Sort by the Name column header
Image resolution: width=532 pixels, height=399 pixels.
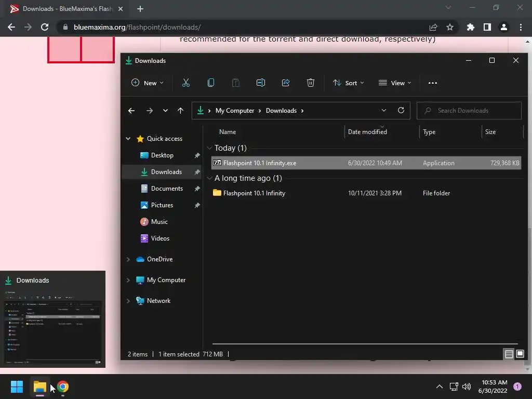click(x=228, y=132)
